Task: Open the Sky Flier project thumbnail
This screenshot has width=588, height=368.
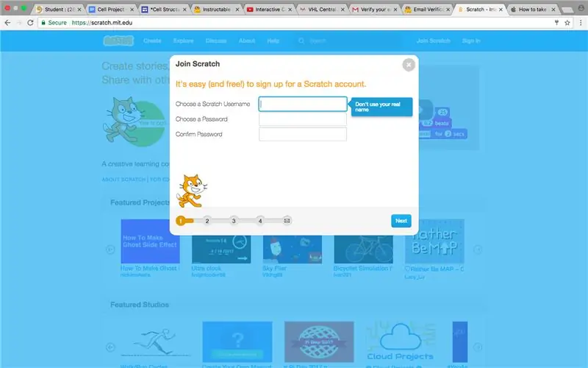Action: pos(292,250)
